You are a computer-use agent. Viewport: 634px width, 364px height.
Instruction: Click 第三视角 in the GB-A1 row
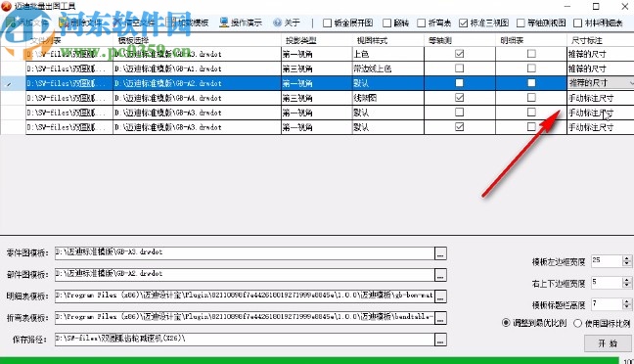tap(317, 68)
